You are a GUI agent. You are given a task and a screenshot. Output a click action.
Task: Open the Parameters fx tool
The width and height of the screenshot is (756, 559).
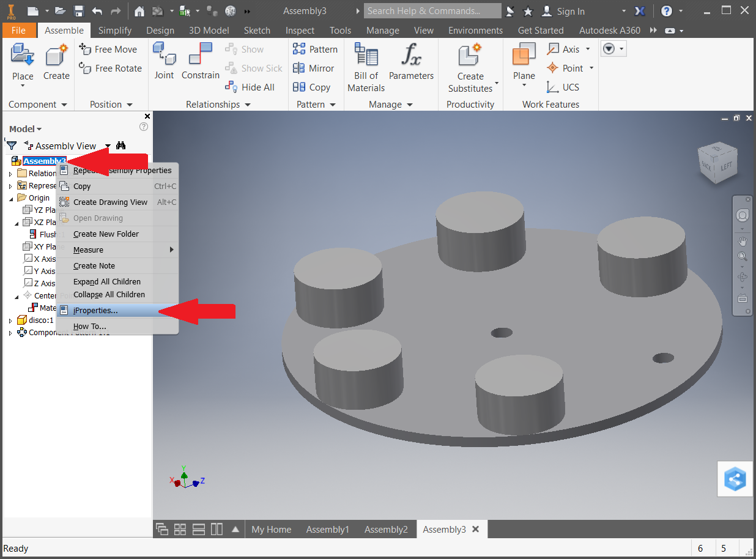[x=411, y=61]
